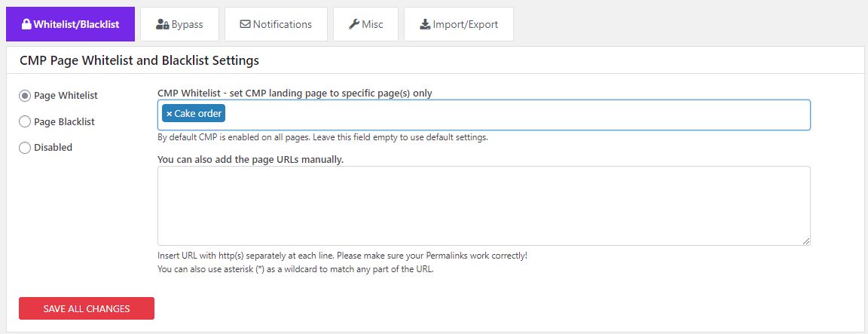Click the wrench icon on Misc tab
The image size is (868, 334).
[x=353, y=24]
